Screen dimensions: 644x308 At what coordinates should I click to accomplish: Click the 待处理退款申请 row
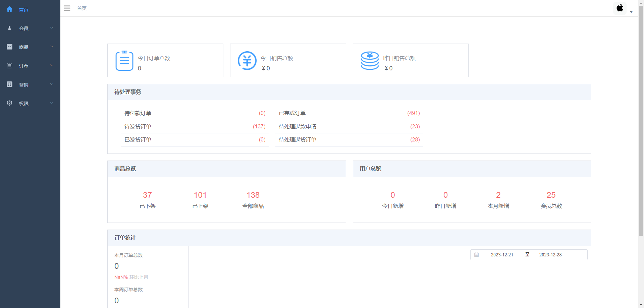pyautogui.click(x=349, y=127)
